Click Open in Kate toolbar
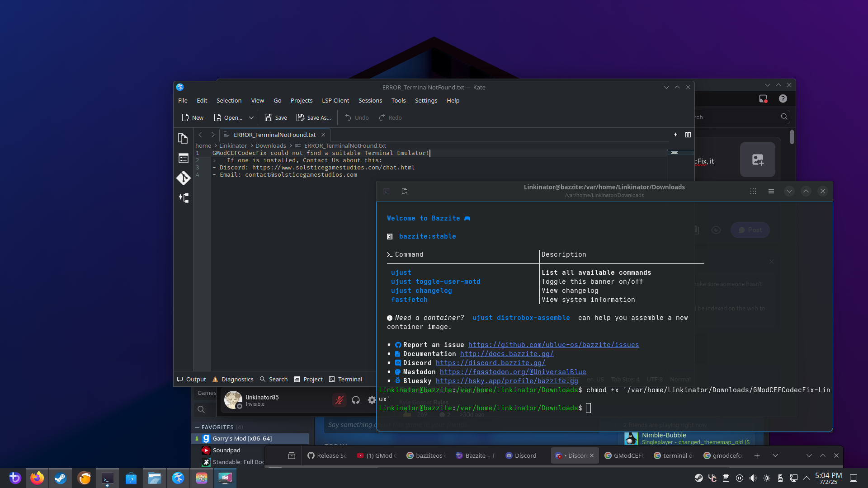This screenshot has width=868, height=488. (x=228, y=117)
